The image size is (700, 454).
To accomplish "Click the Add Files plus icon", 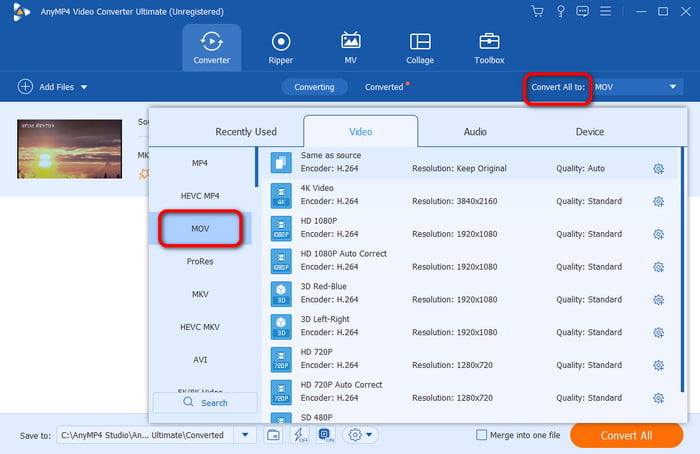I will pos(25,87).
